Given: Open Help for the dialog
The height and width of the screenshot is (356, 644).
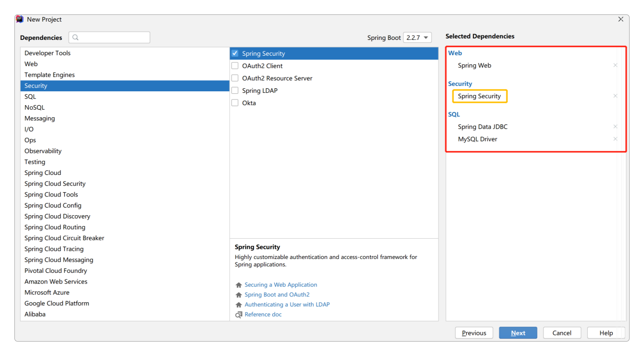Looking at the screenshot, I should [x=606, y=333].
